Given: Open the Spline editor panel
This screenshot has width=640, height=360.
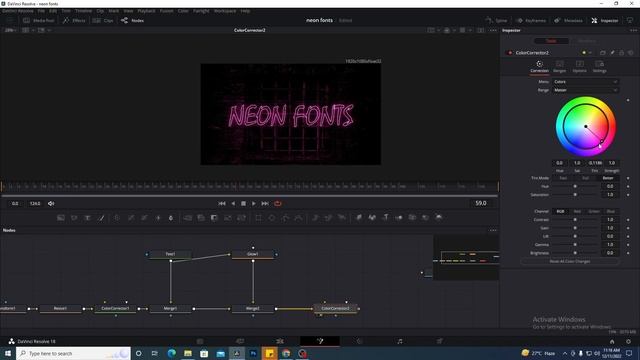Looking at the screenshot, I should point(497,20).
